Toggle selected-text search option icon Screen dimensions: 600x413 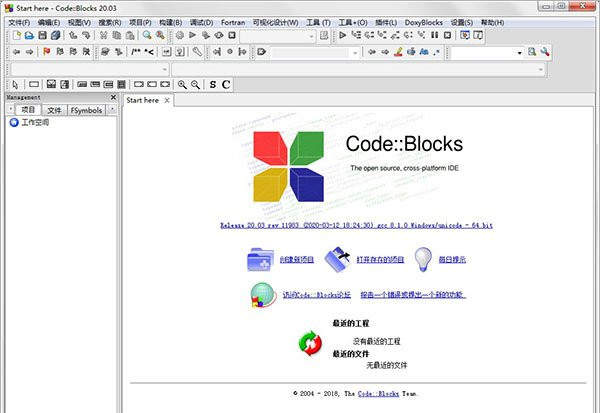[x=411, y=52]
